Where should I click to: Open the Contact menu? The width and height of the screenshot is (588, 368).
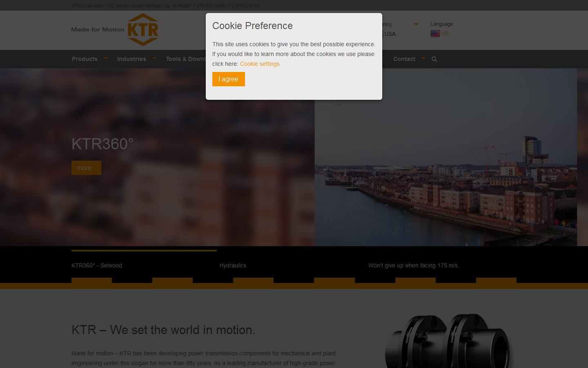(404, 59)
